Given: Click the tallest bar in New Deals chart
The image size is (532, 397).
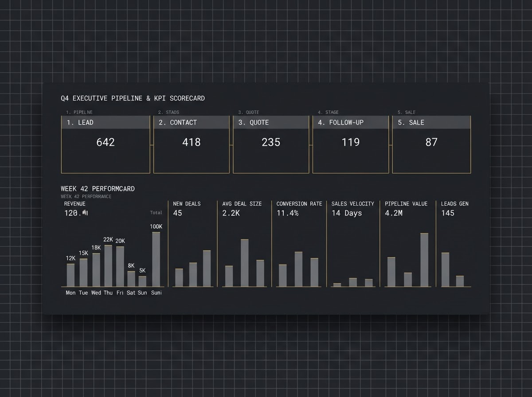Looking at the screenshot, I should coord(207,269).
